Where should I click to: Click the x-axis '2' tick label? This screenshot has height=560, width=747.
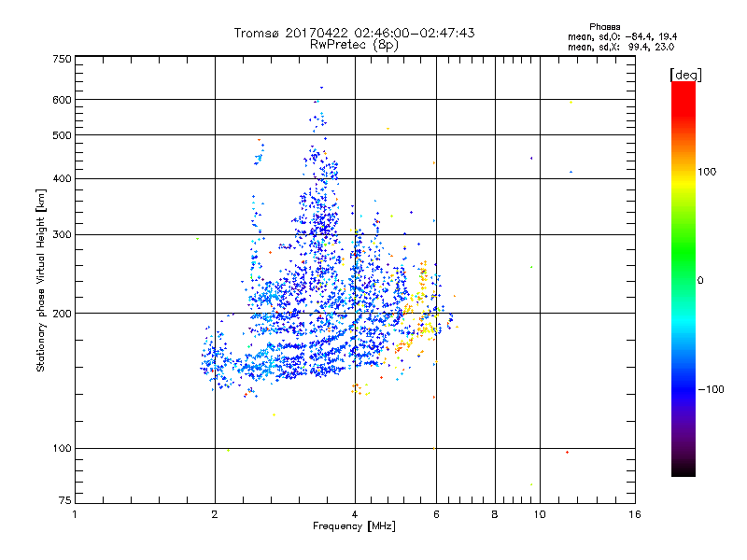click(215, 514)
